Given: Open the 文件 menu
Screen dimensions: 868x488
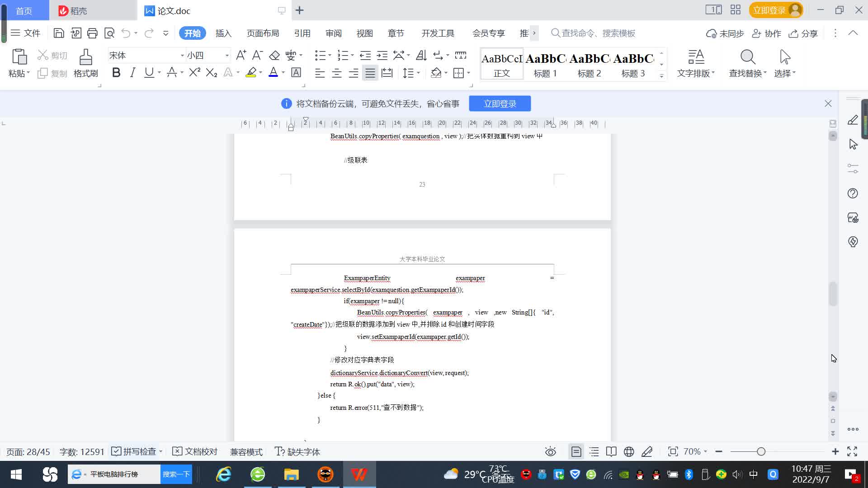Looking at the screenshot, I should 26,33.
